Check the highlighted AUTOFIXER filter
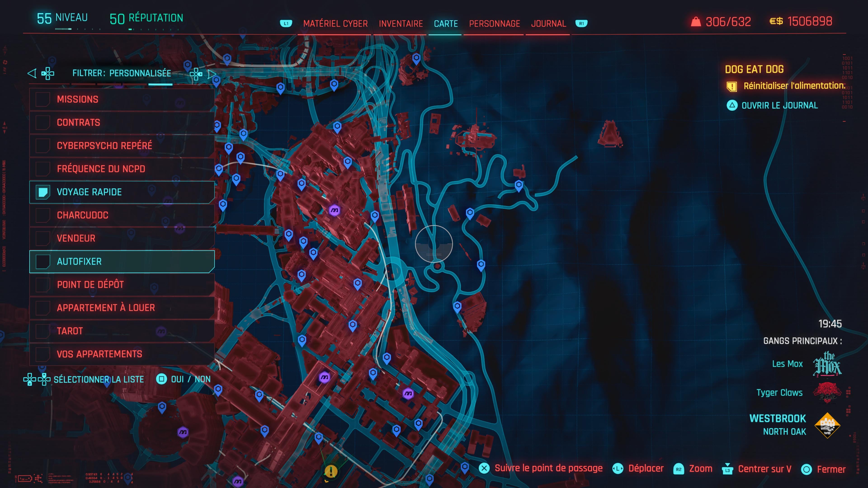The width and height of the screenshot is (868, 488). [43, 262]
